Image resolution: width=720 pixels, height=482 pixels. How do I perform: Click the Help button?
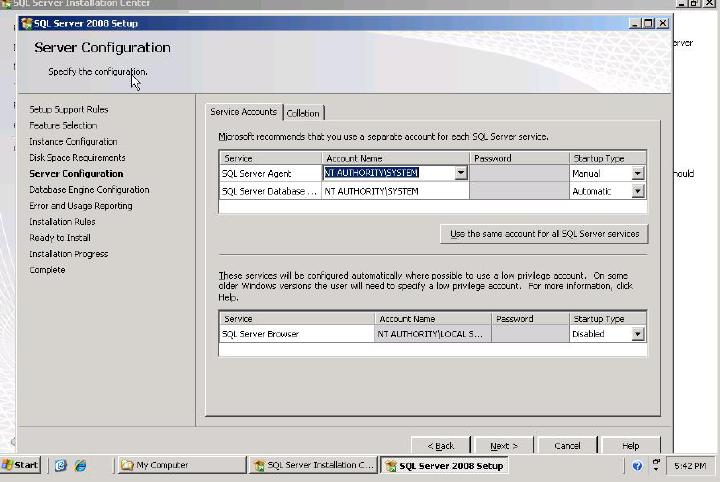pos(630,445)
